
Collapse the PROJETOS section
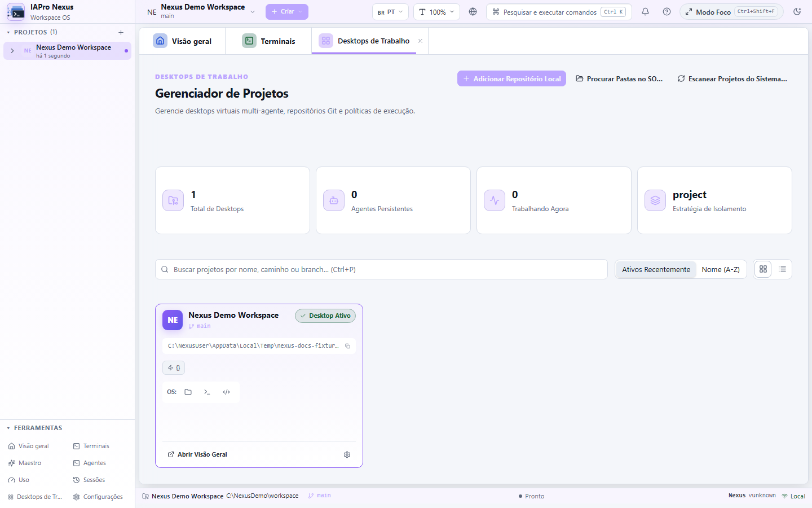tap(32, 32)
